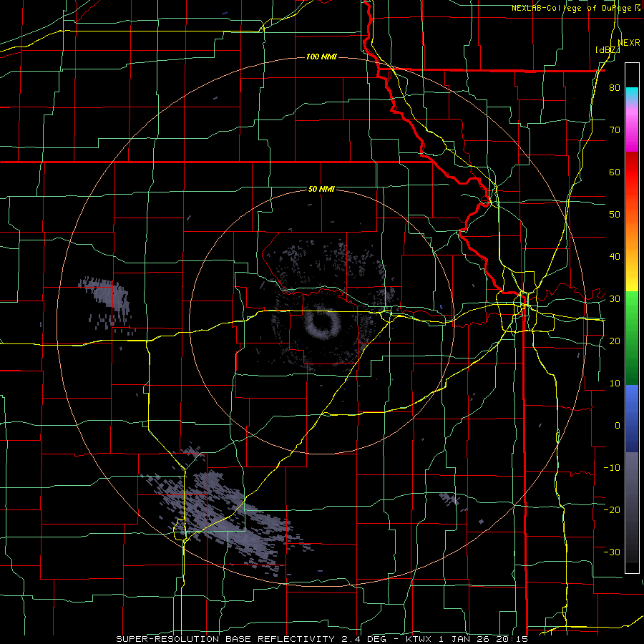Viewport: 644px width, 644px height.
Task: Click the 0 value on the dBZ scale
Action: [618, 426]
